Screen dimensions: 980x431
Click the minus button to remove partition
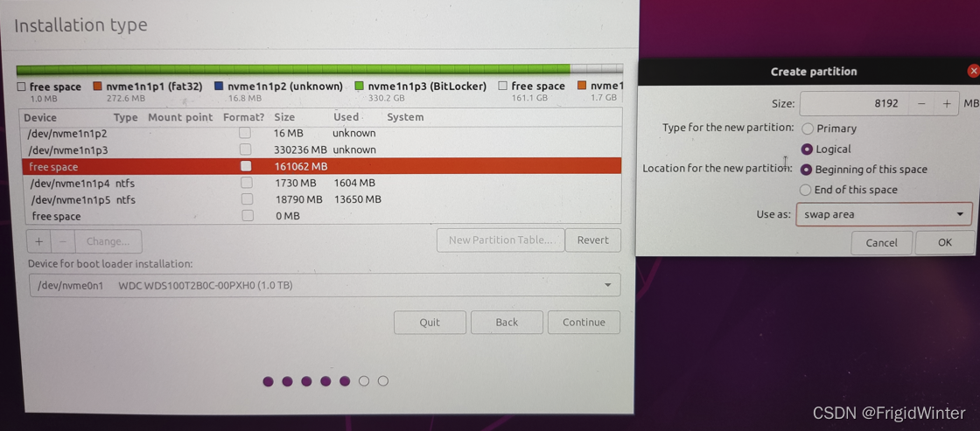[x=62, y=242]
